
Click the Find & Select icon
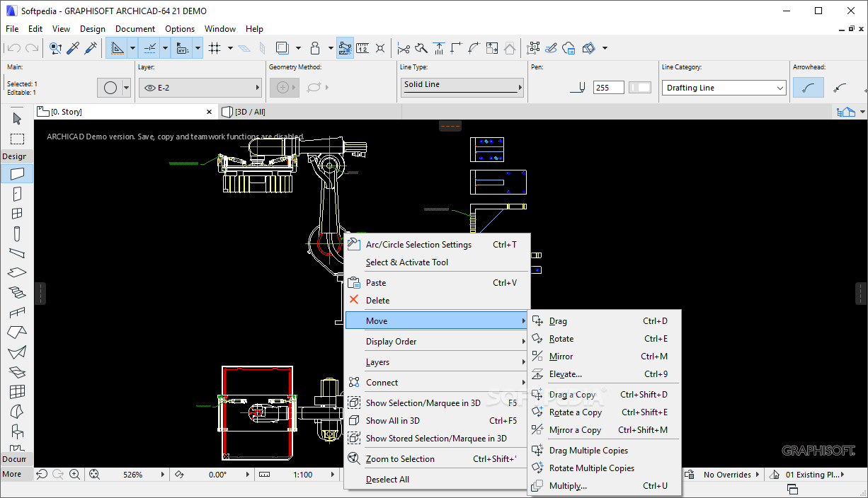pyautogui.click(x=55, y=48)
